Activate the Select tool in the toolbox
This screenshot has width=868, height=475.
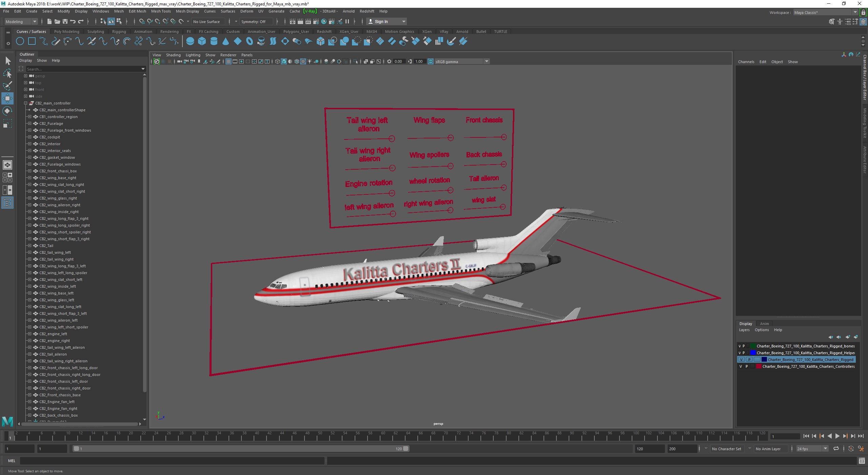pyautogui.click(x=7, y=61)
